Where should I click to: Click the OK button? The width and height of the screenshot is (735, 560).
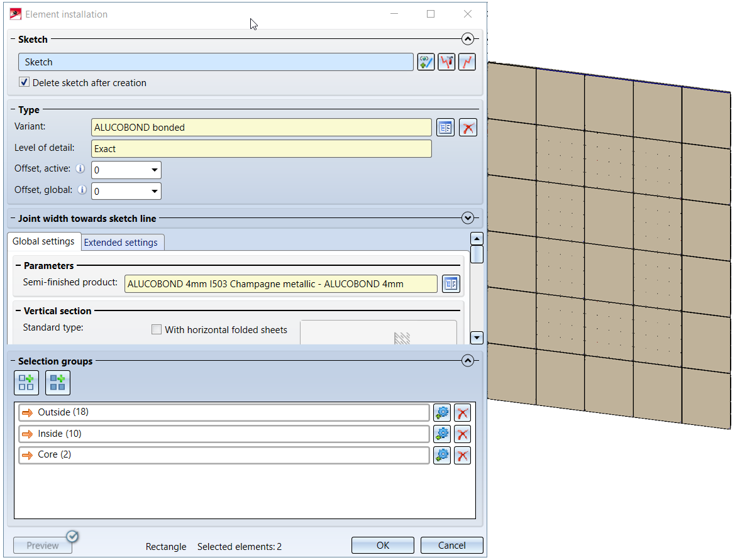coord(382,545)
